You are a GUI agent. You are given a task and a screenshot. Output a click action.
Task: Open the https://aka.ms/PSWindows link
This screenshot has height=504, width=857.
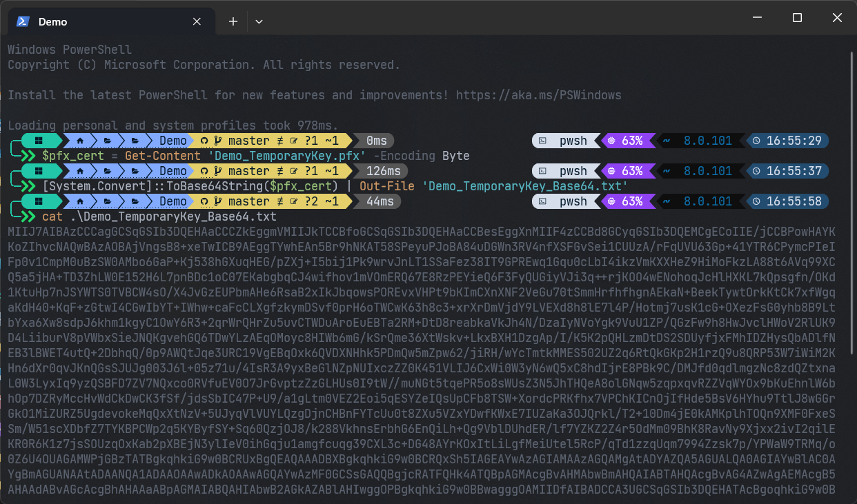539,95
